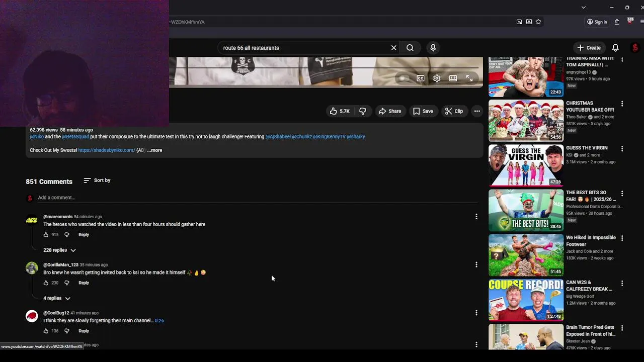The image size is (644, 362).
Task: Open options menu for @GorillaMan_123 comment
Action: click(x=476, y=264)
